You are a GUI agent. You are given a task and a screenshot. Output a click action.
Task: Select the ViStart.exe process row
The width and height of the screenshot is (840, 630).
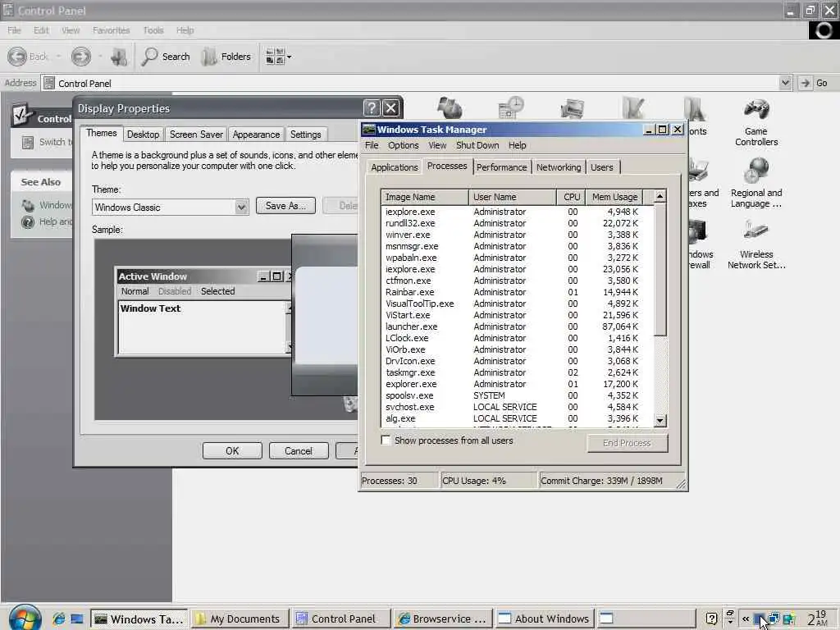[518, 315]
